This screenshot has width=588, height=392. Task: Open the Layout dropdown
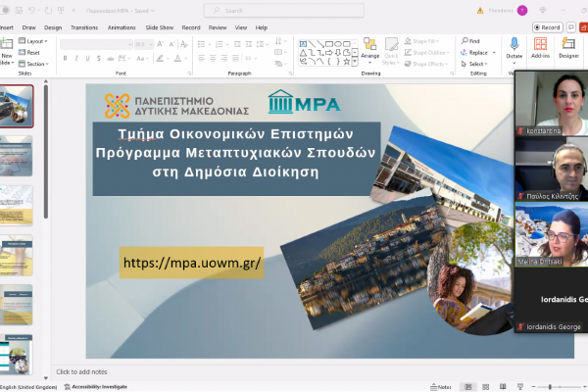(33, 41)
